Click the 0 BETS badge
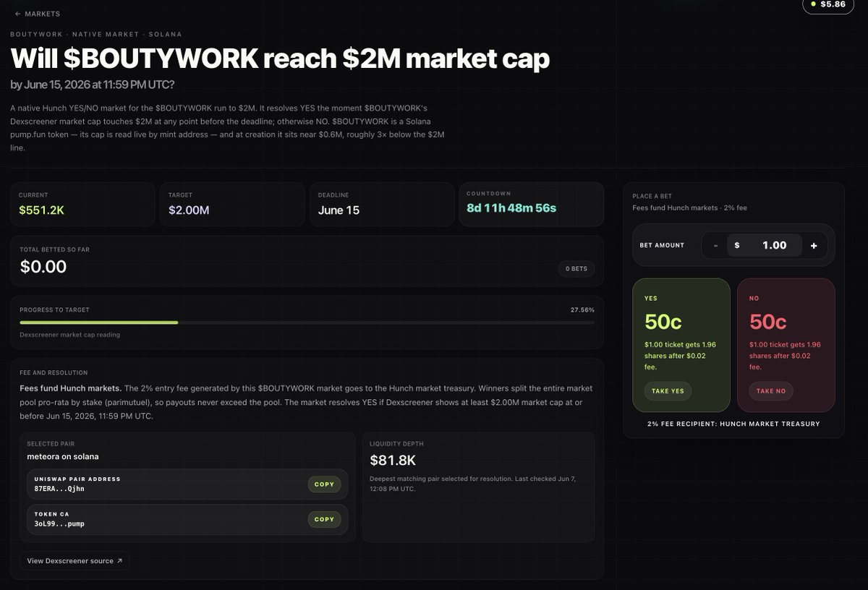The height and width of the screenshot is (590, 868). point(576,269)
